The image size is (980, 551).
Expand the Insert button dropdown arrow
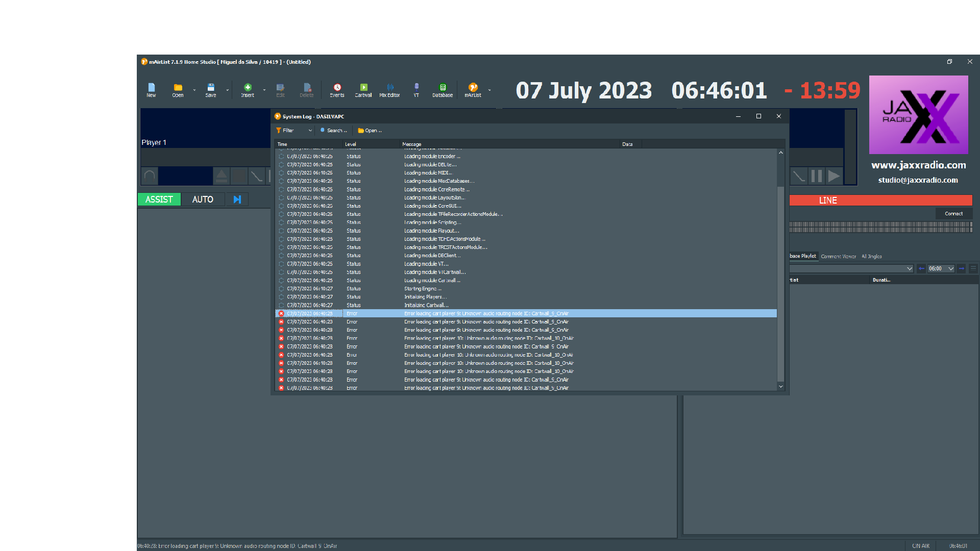click(x=264, y=90)
